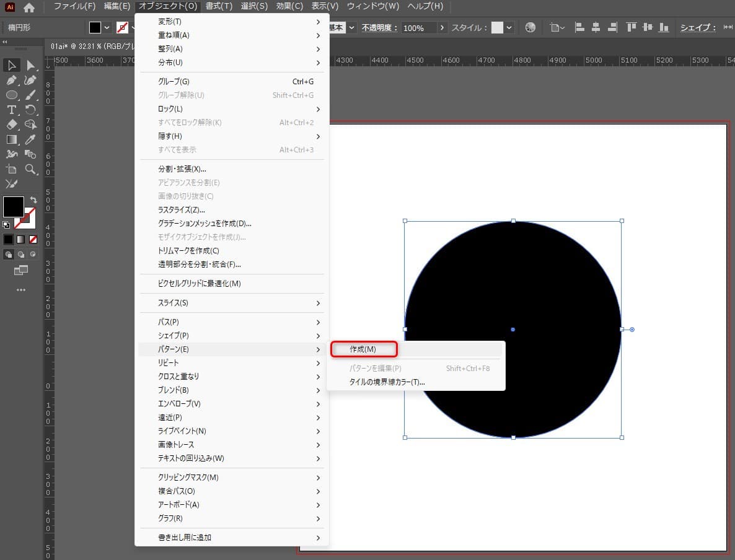Activate the Eyedropper tool
735x560 pixels.
pos(30,139)
